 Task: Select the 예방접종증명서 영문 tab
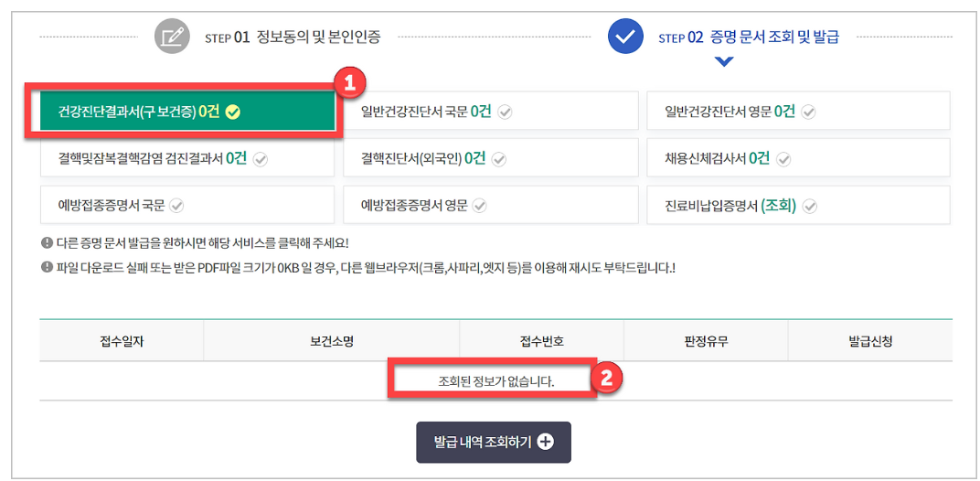click(x=421, y=206)
